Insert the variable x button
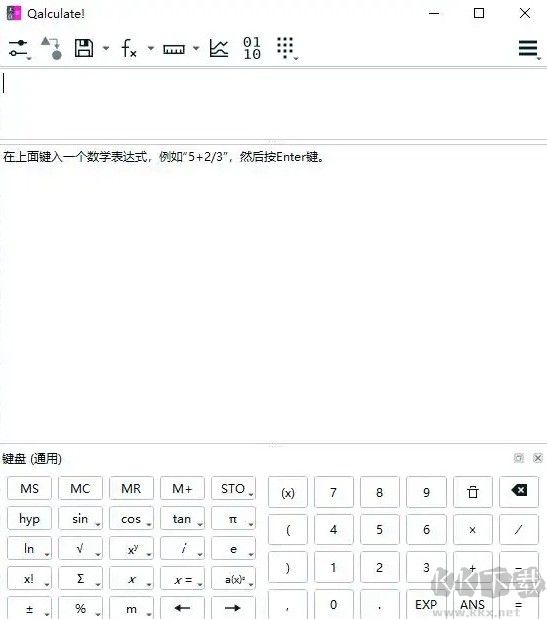 click(131, 578)
